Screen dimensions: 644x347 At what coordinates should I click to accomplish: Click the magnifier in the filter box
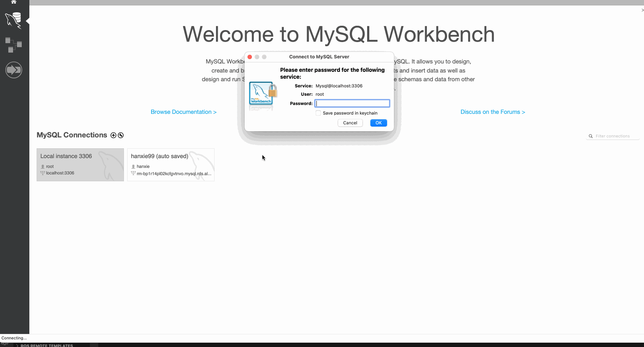(591, 136)
